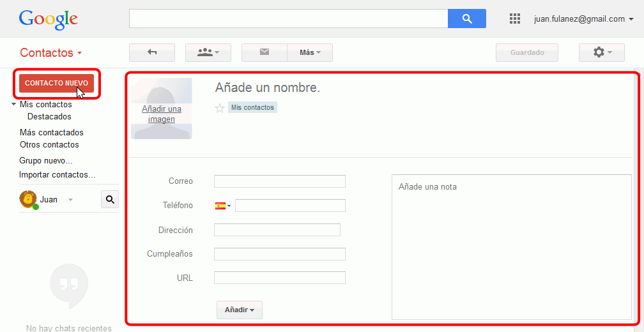Open the settings gear menu
This screenshot has height=332, width=644.
tap(601, 52)
